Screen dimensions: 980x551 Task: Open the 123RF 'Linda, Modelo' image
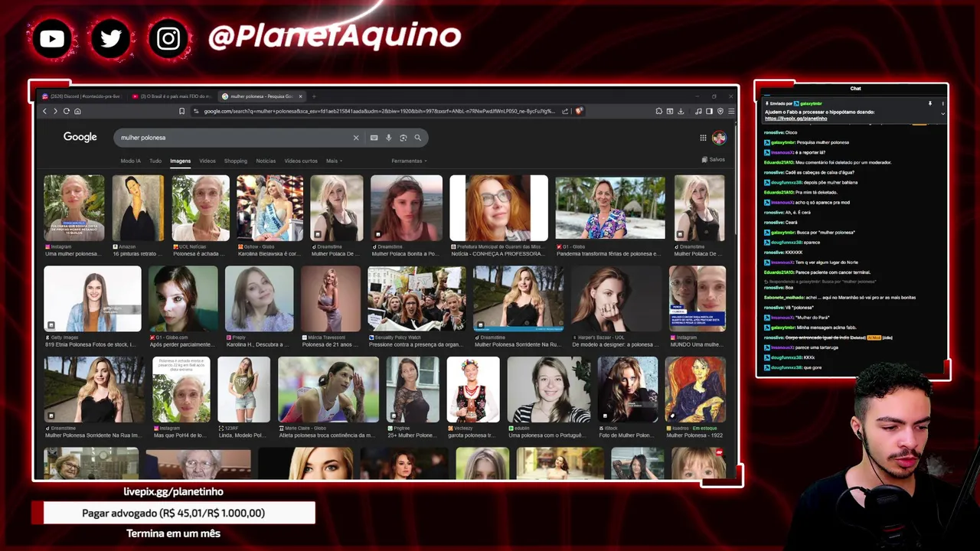[244, 390]
